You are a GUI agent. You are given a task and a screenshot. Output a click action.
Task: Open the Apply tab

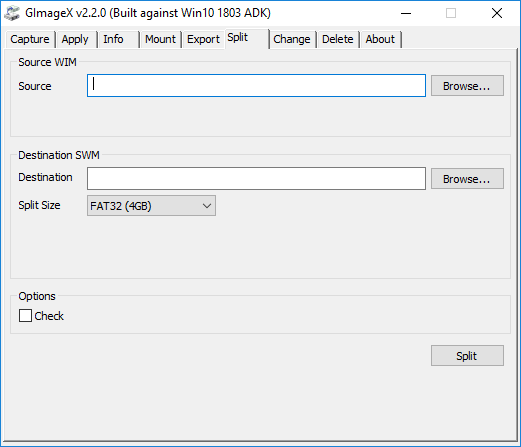75,39
